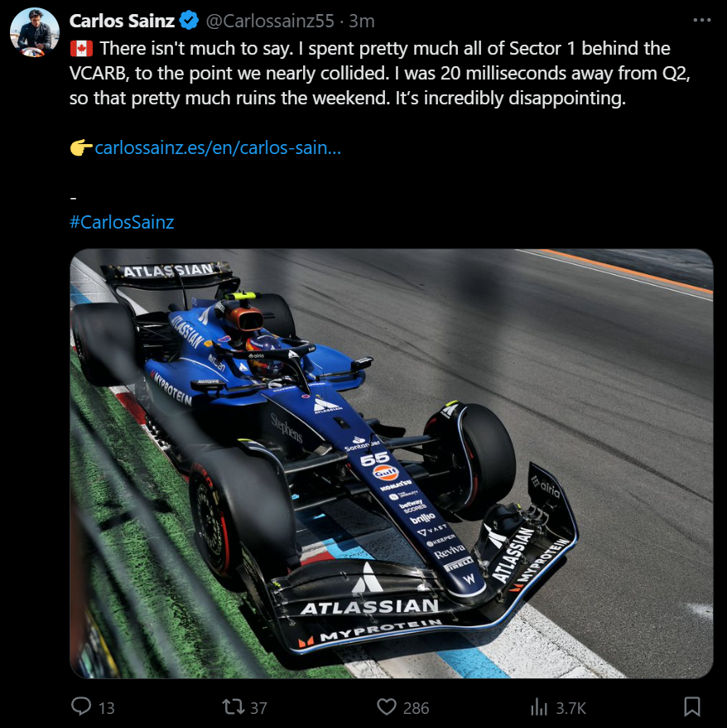This screenshot has height=728, width=727.
Task: Click the reply speech bubble icon
Action: click(81, 706)
